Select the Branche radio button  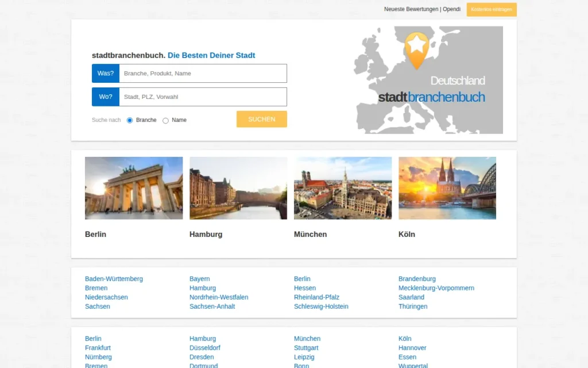[130, 120]
